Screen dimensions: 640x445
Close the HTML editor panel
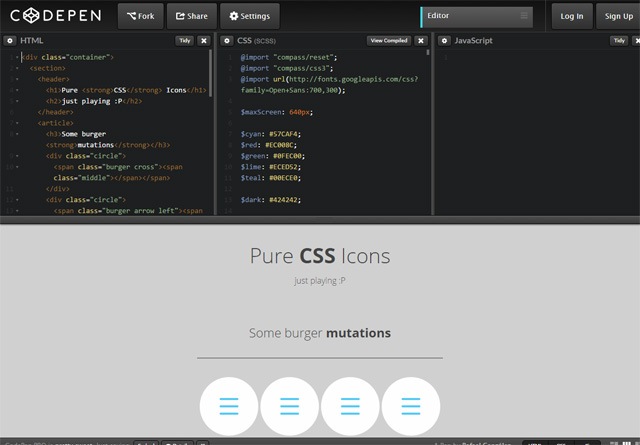point(204,40)
